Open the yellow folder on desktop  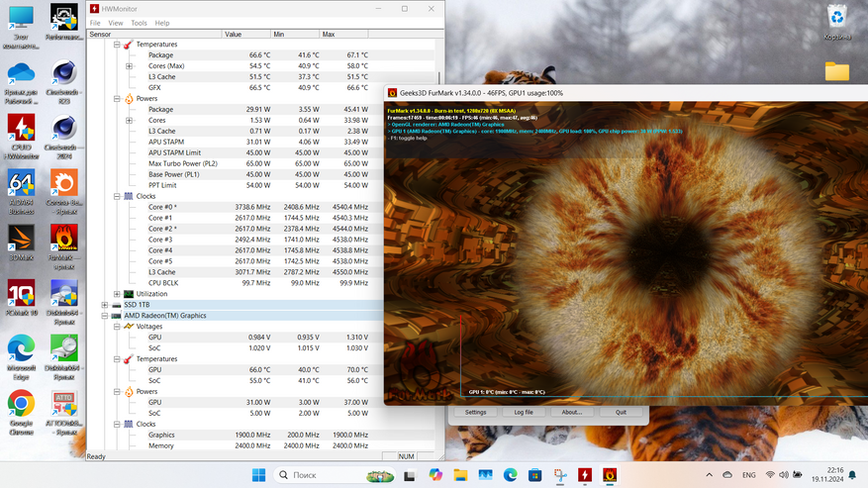tap(837, 71)
